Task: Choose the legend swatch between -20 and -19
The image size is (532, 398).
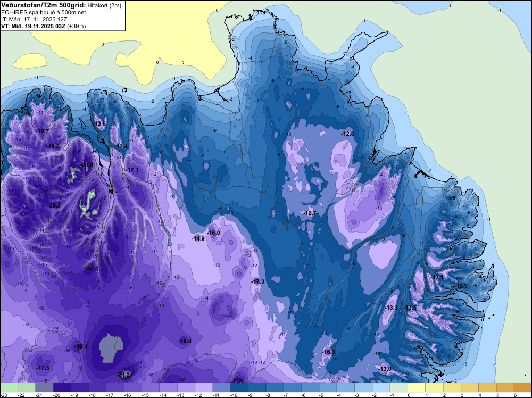Action: pos(62,387)
